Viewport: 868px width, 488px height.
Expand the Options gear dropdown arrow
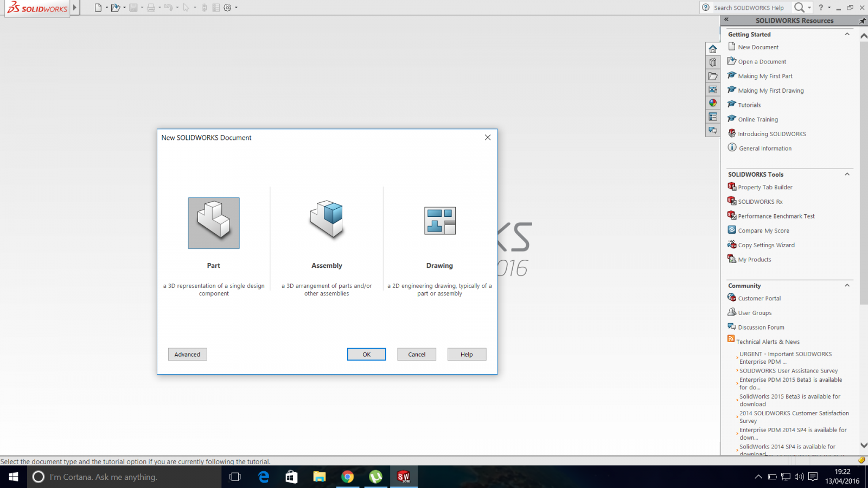coord(236,8)
